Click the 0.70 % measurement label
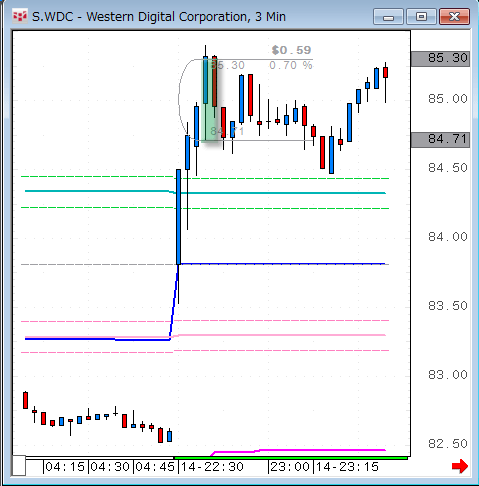Screen dimensions: 479x486 pos(291,65)
